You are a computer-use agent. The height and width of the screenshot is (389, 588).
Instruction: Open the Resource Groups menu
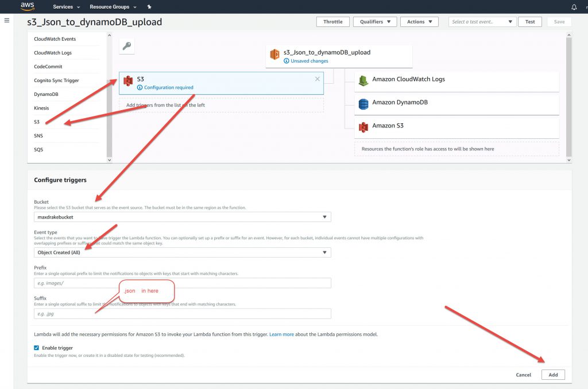pyautogui.click(x=113, y=7)
